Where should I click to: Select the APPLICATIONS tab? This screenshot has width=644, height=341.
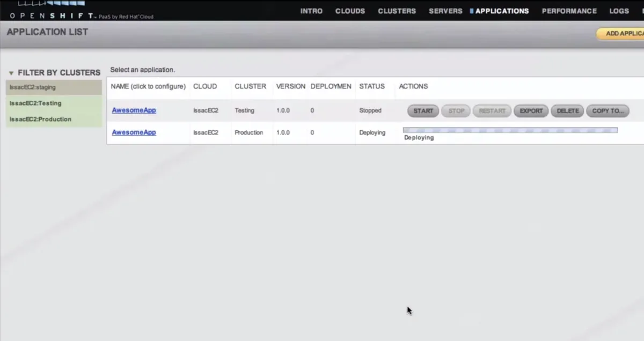click(502, 11)
